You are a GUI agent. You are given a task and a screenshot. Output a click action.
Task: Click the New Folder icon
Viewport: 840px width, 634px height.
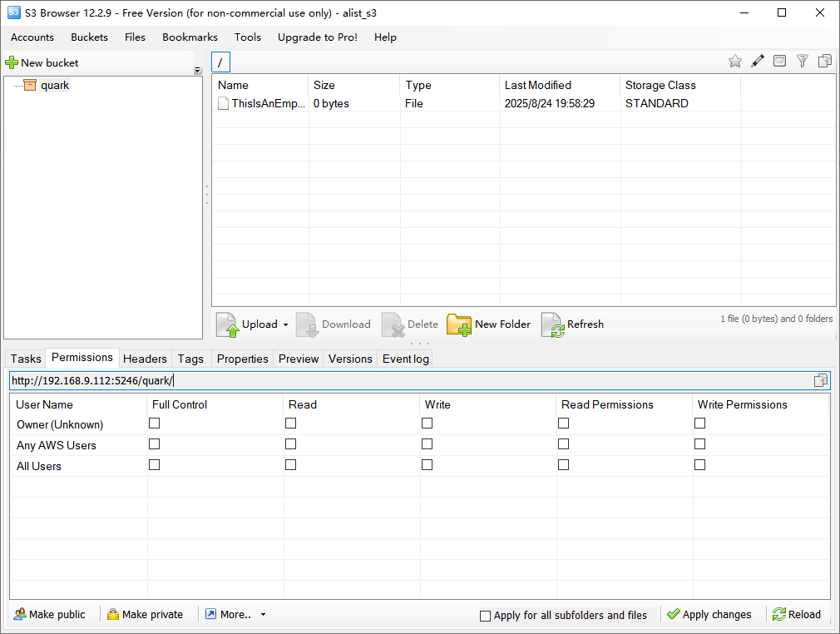coord(459,324)
